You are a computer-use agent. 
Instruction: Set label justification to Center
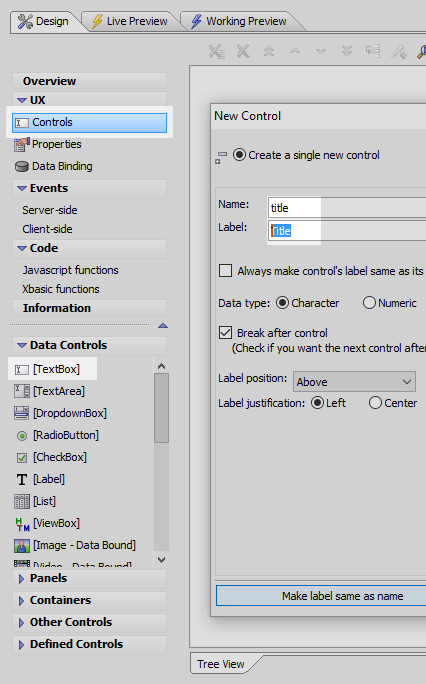point(375,403)
